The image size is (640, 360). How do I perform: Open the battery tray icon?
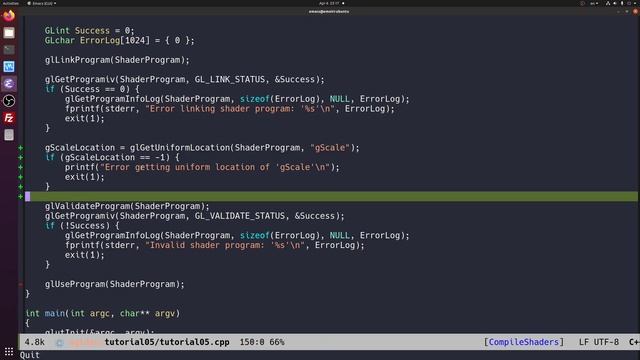(x=622, y=3)
